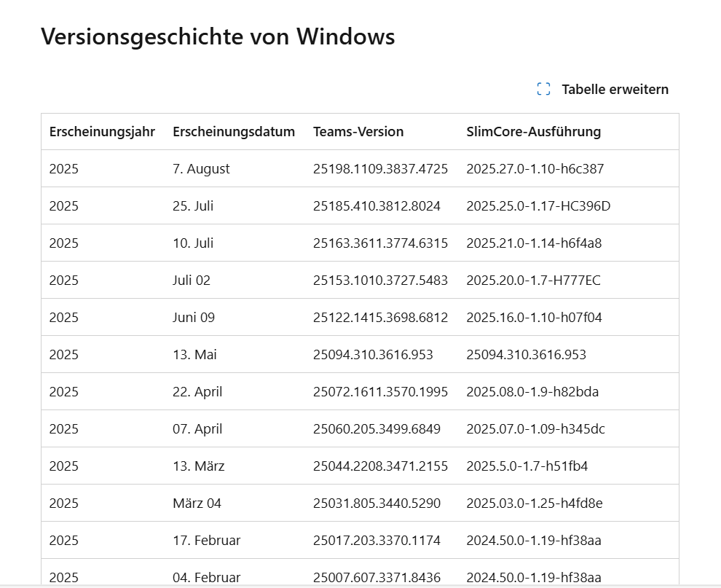Select the page heading Versionsgeschichte von Windows
Viewport: 721px width, 588px height.
(218, 36)
